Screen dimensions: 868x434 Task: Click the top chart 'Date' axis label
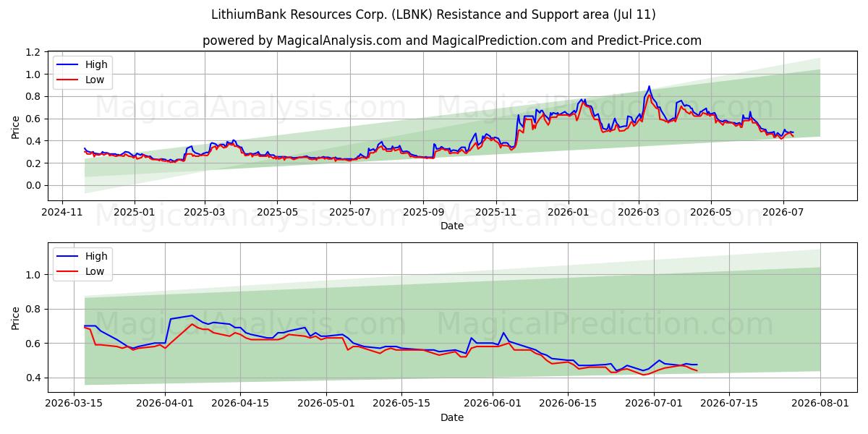pos(452,226)
